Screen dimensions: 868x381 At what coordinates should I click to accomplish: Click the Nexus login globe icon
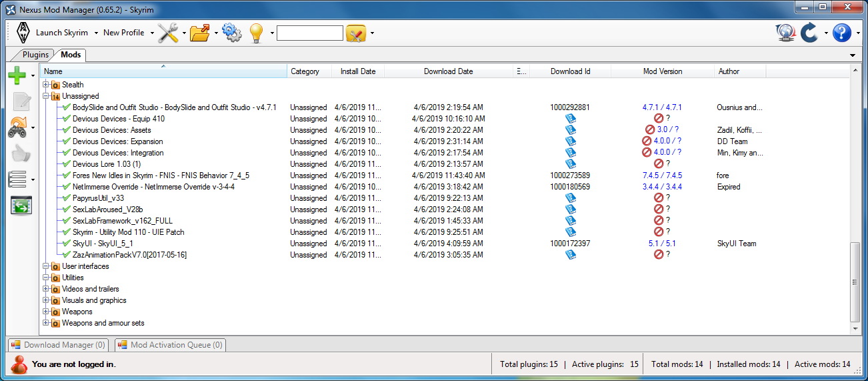[x=786, y=33]
